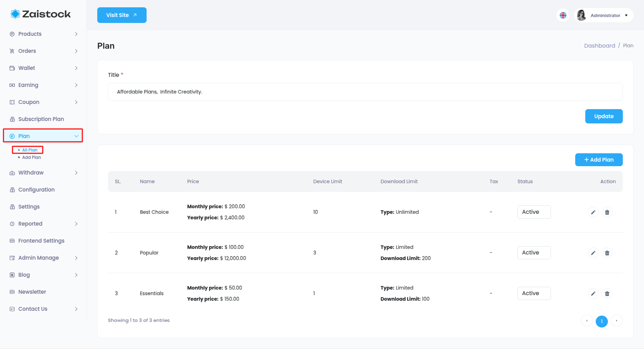Click the edit pencil for Essentials plan
644x349 pixels.
coord(593,293)
